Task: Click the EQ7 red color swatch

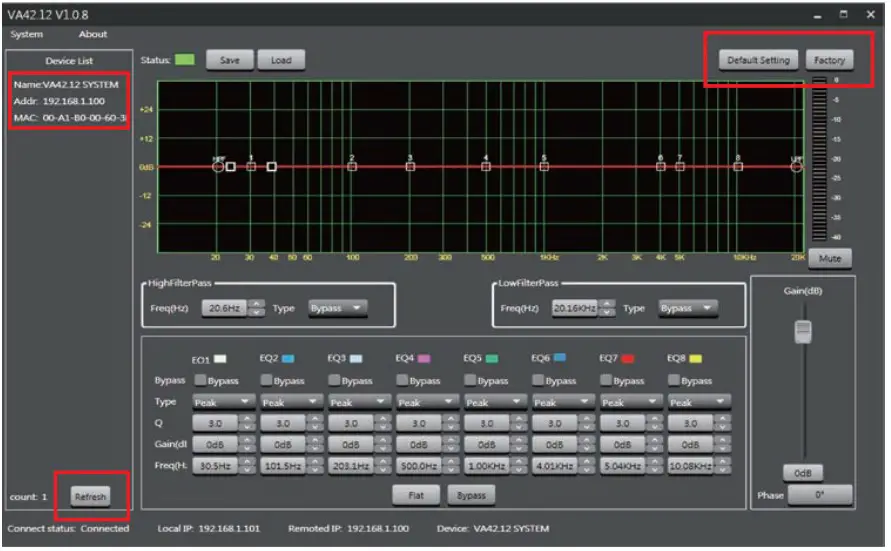Action: pos(627,358)
